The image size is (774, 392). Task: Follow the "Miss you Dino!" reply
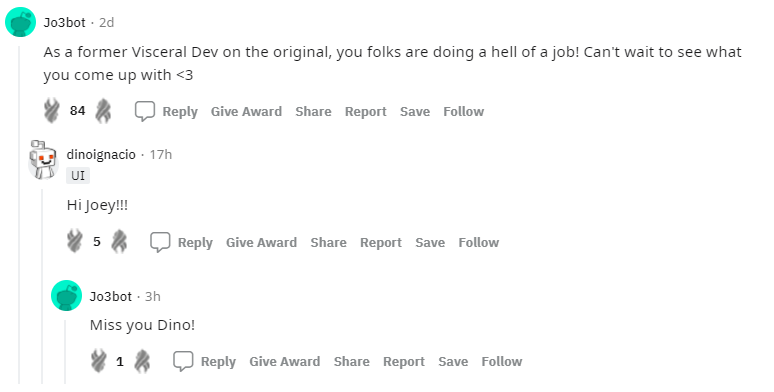[502, 361]
